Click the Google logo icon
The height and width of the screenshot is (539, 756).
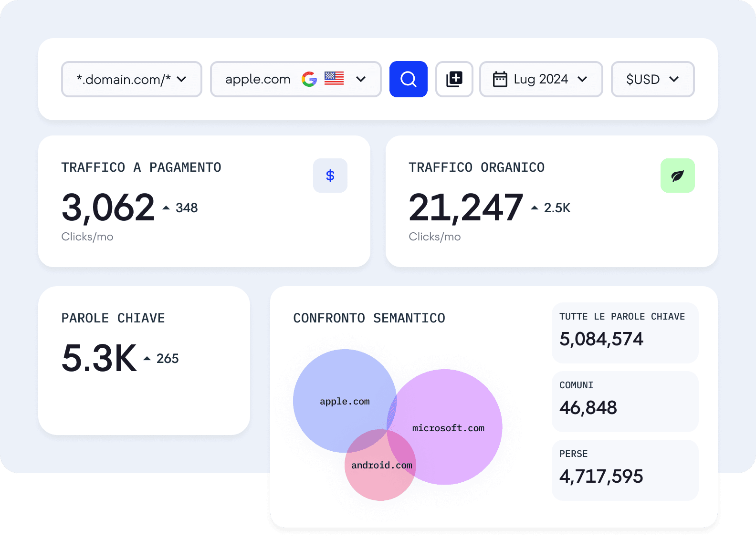pyautogui.click(x=309, y=79)
